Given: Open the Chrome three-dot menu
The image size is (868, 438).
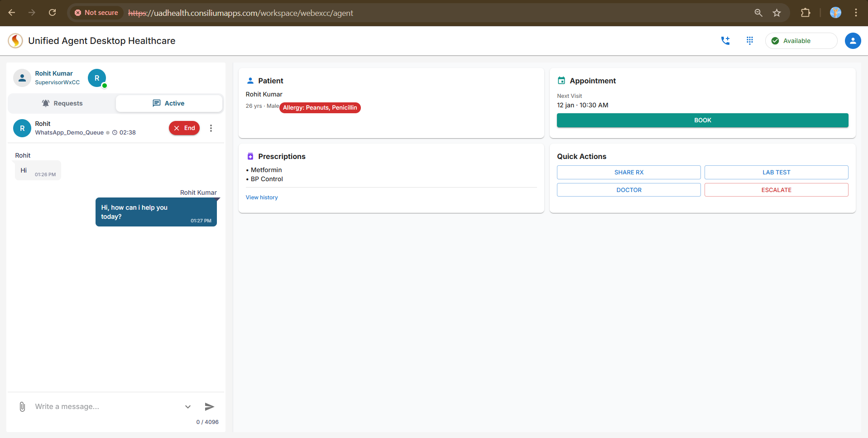Looking at the screenshot, I should click(x=856, y=13).
